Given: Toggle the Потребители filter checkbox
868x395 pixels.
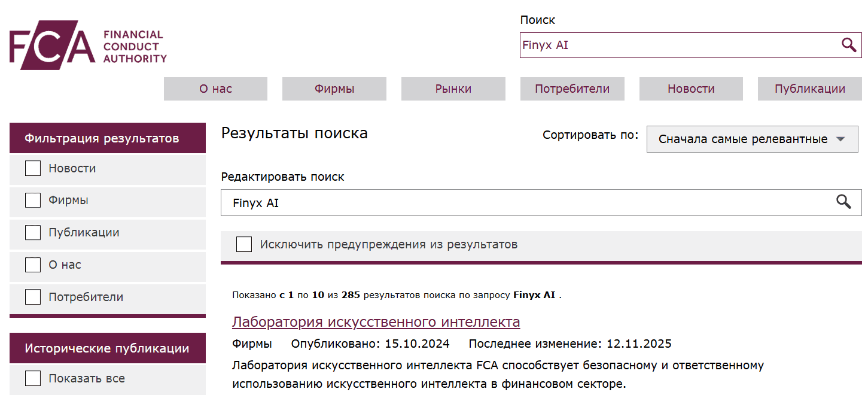Looking at the screenshot, I should pos(33,297).
